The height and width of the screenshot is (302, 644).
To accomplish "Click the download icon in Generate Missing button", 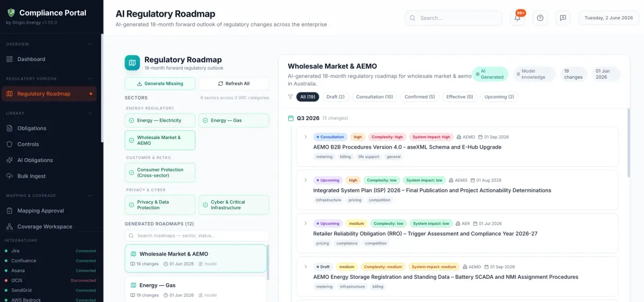I will pos(140,84).
